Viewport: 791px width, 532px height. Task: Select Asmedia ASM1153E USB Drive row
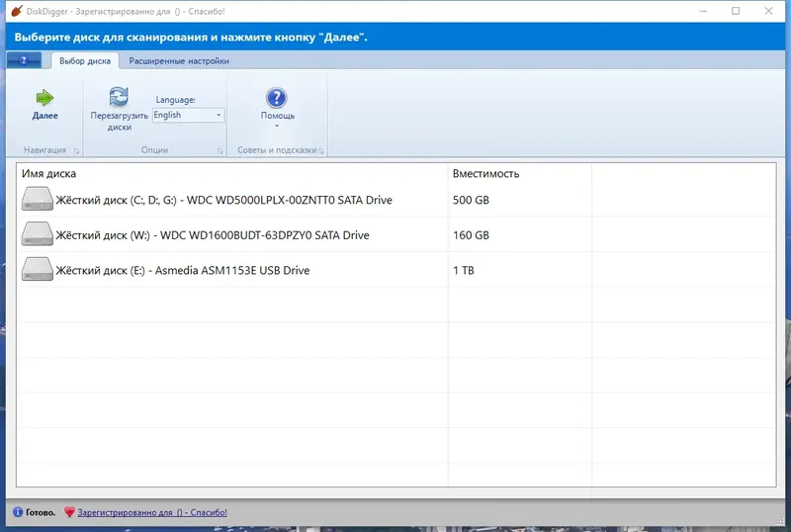(396, 270)
